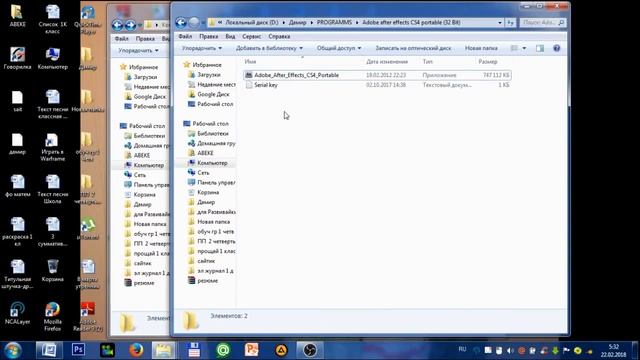Viewport: 640px width, 360px height.
Task: Open Дамир folder in front window sidebar
Action: tap(202, 202)
